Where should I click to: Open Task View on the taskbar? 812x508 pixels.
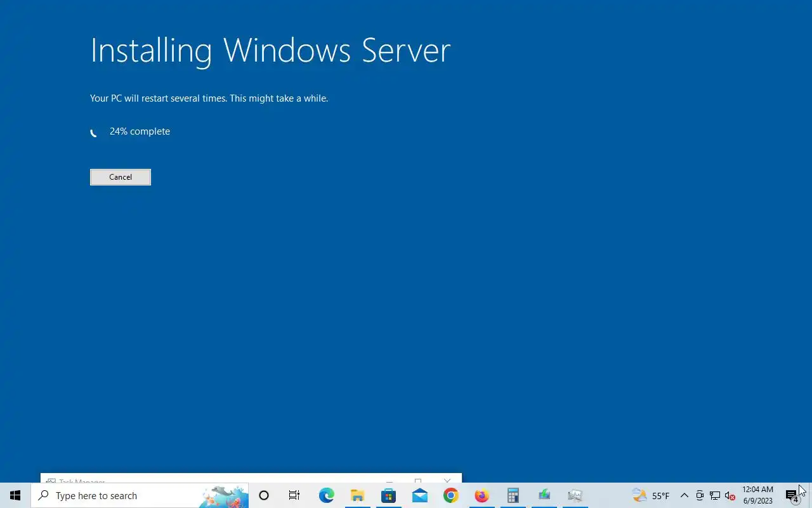click(x=294, y=495)
